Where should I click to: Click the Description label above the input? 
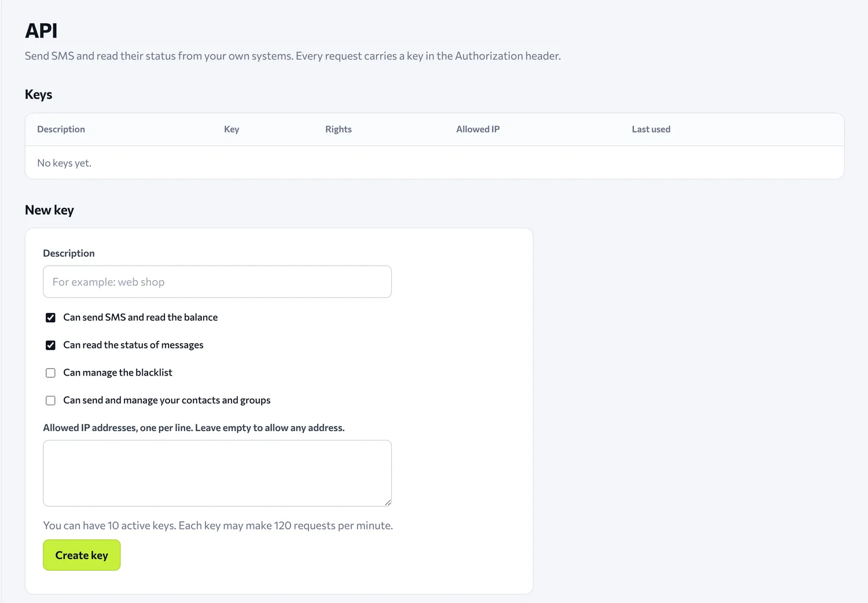pos(69,253)
